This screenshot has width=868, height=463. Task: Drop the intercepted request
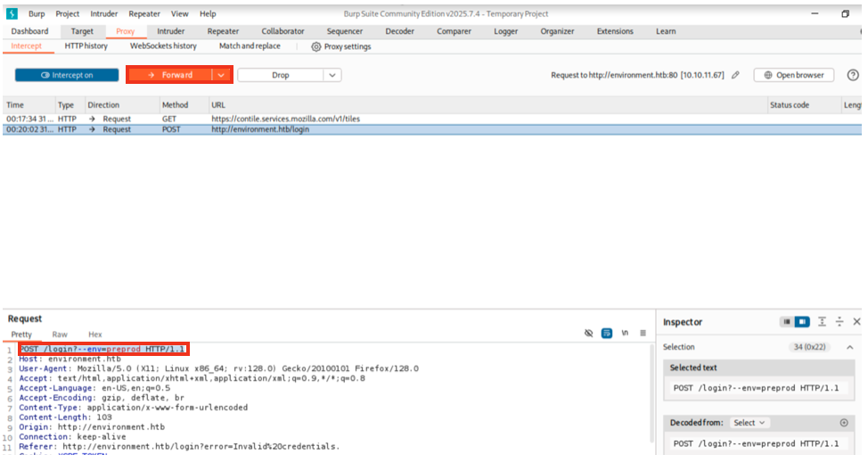coord(280,75)
